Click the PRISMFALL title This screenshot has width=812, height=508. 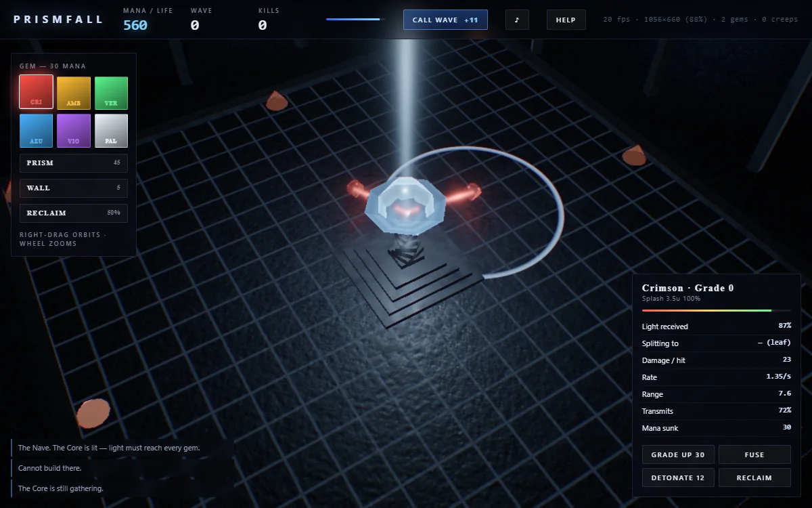pyautogui.click(x=59, y=20)
